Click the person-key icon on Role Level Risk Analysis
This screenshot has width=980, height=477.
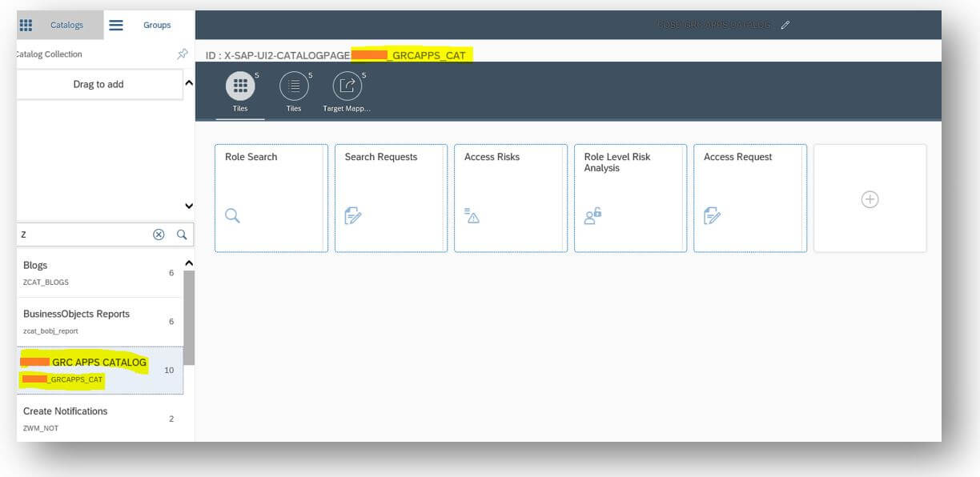pyautogui.click(x=591, y=215)
